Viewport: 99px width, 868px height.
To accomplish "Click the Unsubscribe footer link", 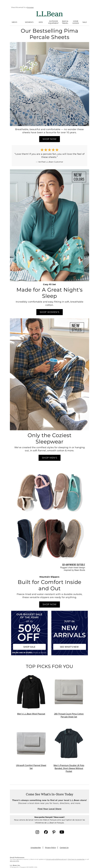I will [x=36, y=847].
